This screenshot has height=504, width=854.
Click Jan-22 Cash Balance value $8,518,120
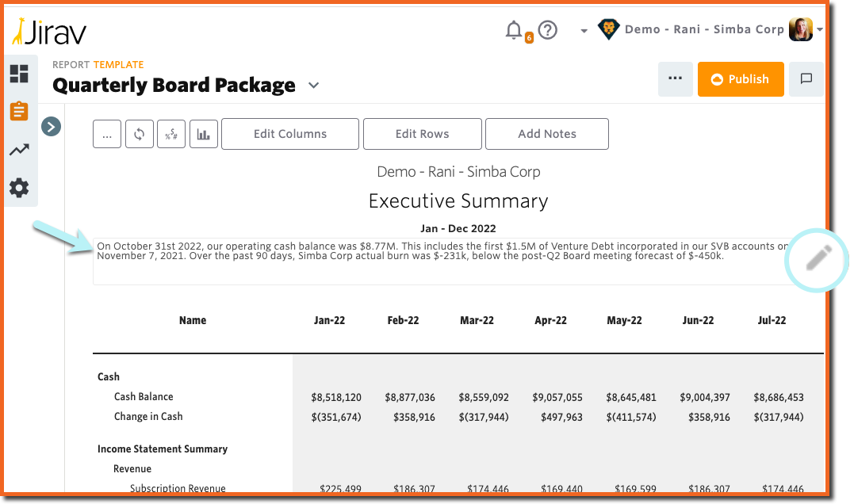pyautogui.click(x=336, y=397)
